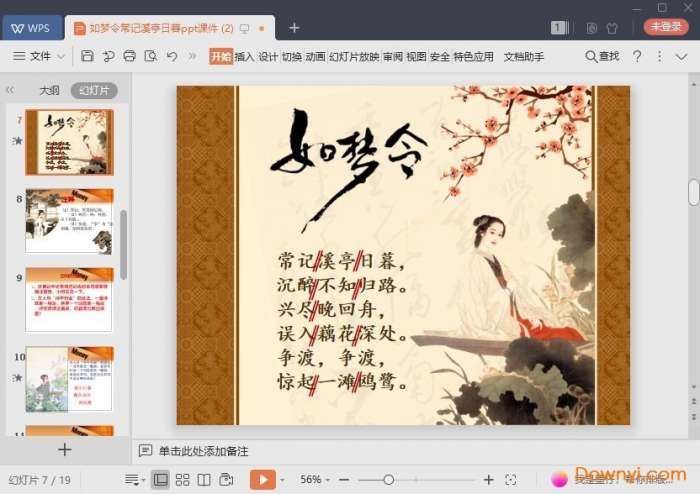Switch to normal view icon
The image size is (700, 494).
160,480
